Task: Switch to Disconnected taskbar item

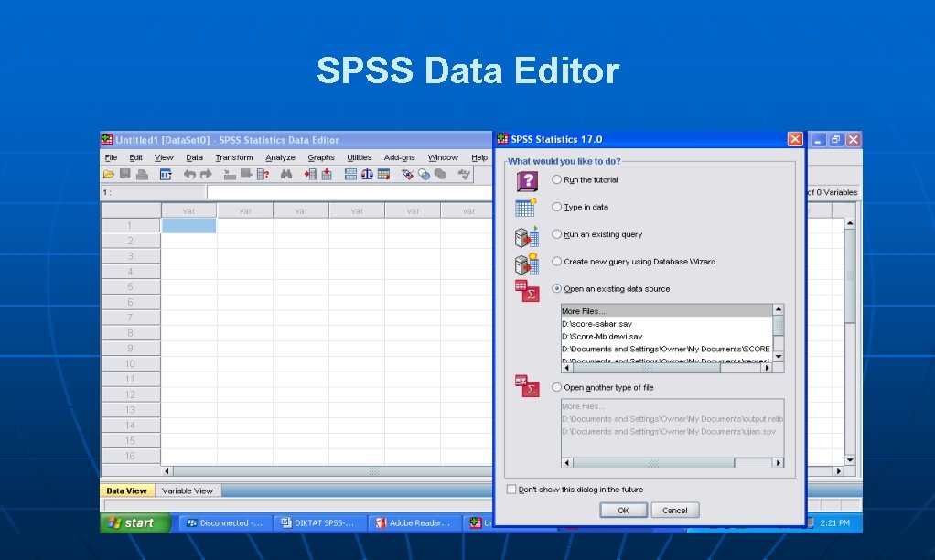Action: (225, 523)
